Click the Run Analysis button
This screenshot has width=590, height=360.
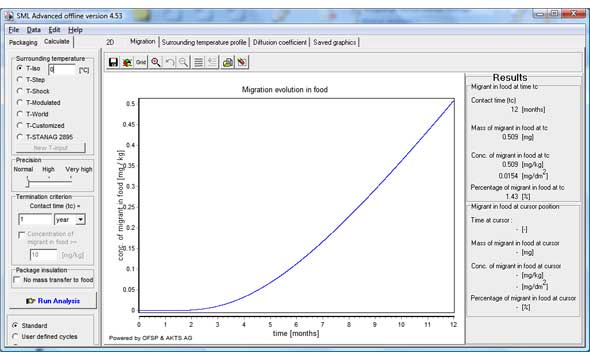pos(53,301)
